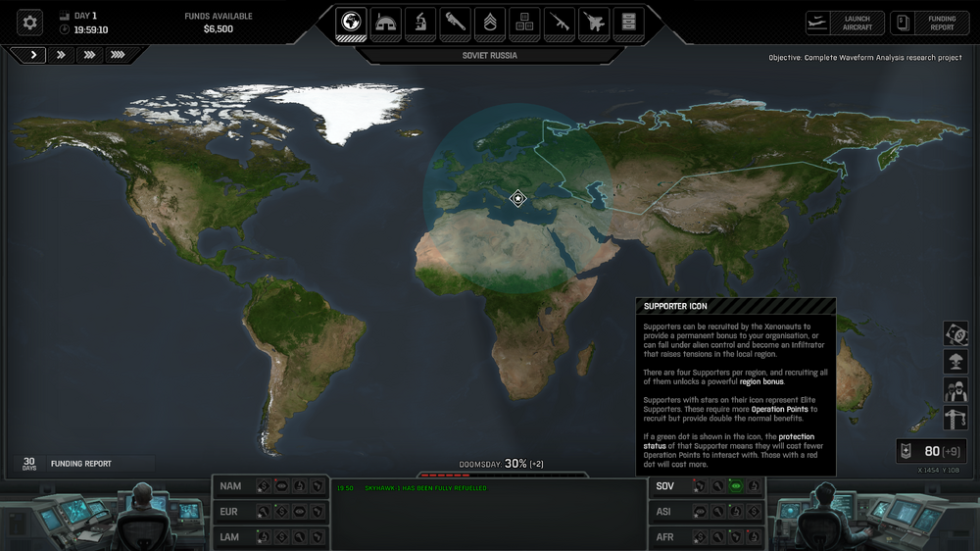
Task: Click the soldiers overlay icon
Action: tap(955, 390)
